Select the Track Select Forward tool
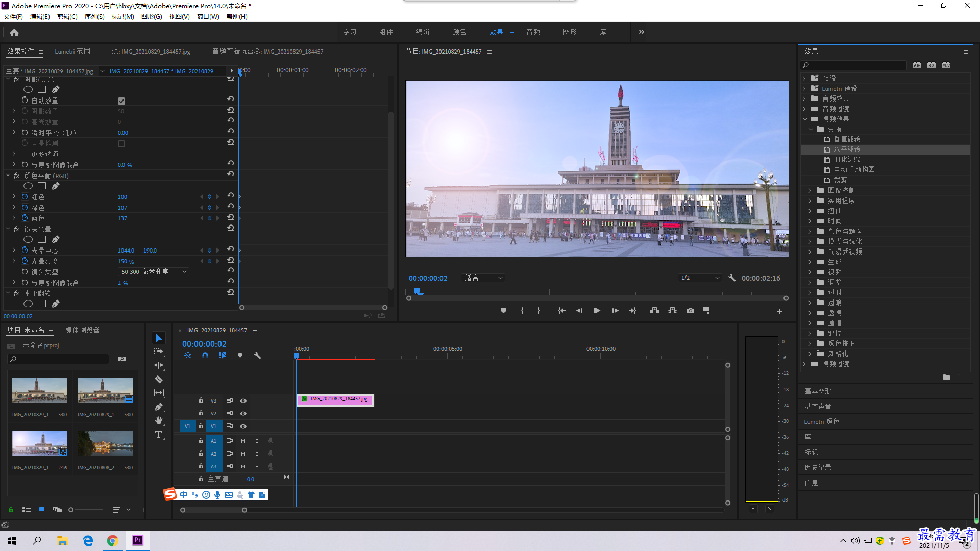The width and height of the screenshot is (980, 551). 159,352
